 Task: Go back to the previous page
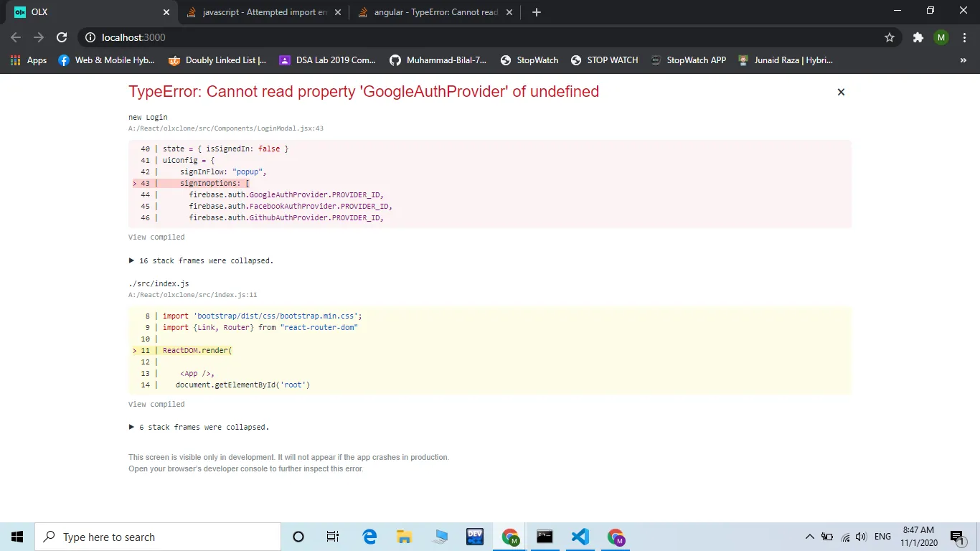tap(16, 37)
